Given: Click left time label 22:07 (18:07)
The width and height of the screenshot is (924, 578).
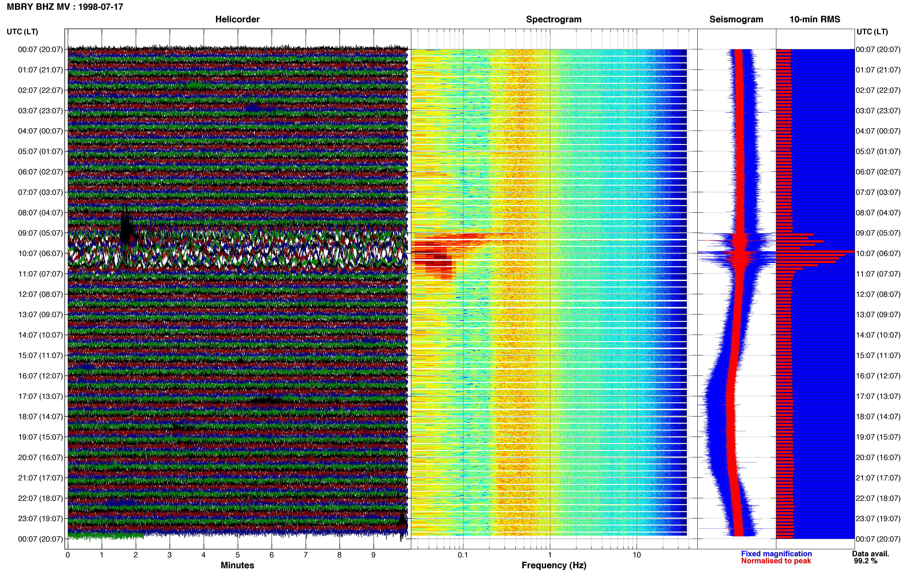Looking at the screenshot, I should click(x=41, y=498).
